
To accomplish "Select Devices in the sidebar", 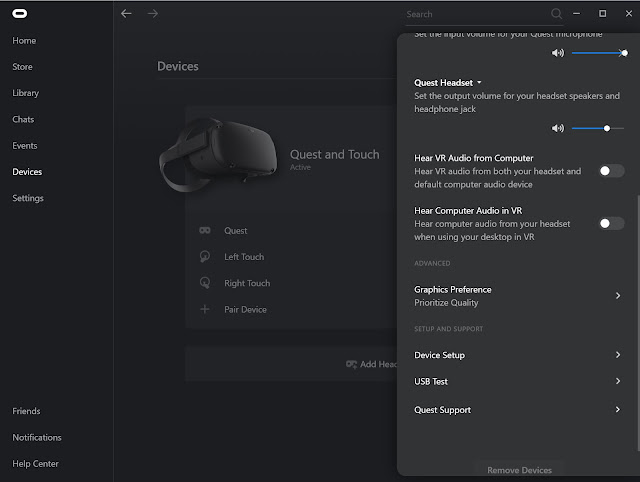I will [27, 172].
